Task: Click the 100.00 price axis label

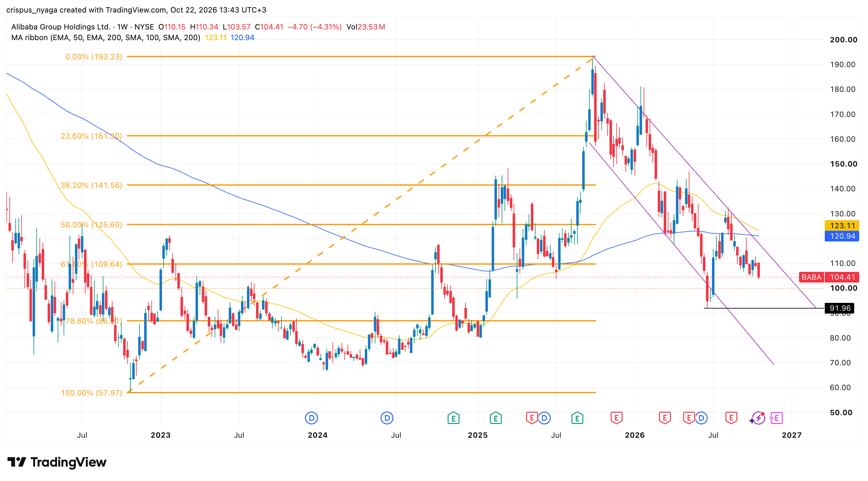Action: coord(844,288)
